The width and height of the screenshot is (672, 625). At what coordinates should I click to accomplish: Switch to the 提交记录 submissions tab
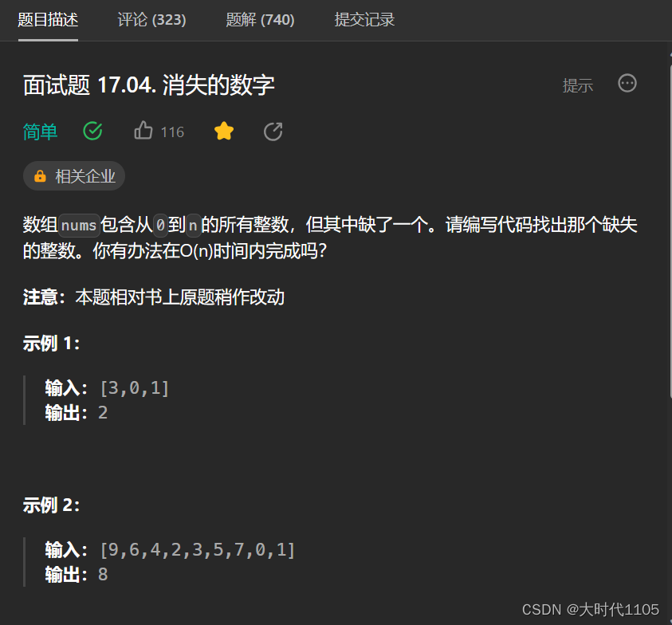364,20
